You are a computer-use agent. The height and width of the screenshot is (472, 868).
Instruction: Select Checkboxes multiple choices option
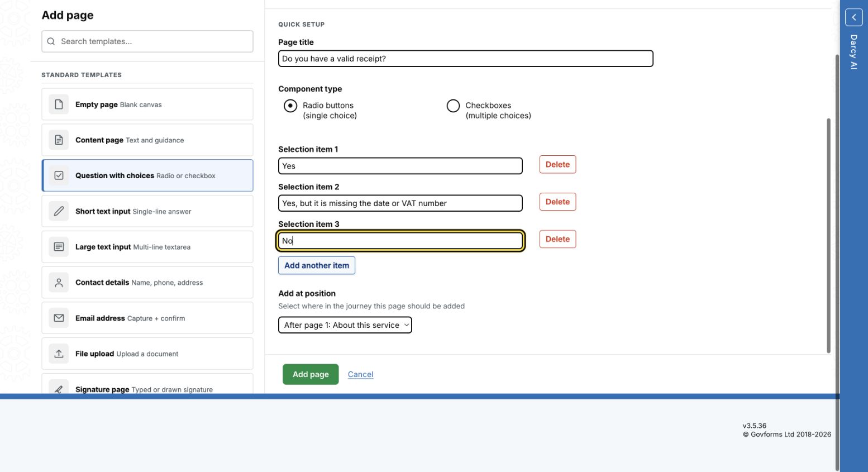point(453,106)
